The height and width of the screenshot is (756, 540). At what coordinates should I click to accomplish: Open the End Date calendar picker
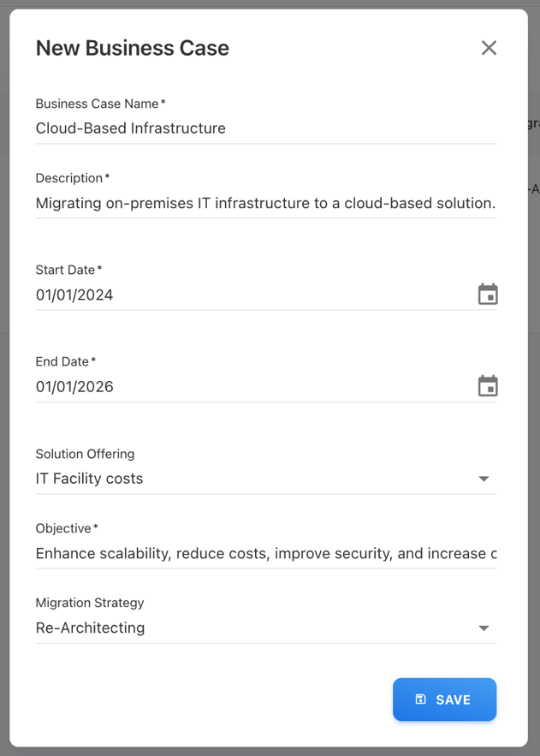coord(488,386)
